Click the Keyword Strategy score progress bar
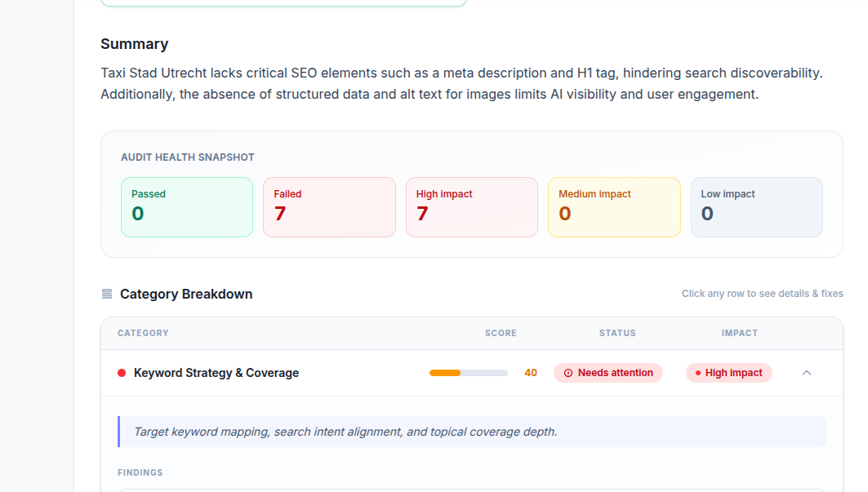 click(x=469, y=373)
